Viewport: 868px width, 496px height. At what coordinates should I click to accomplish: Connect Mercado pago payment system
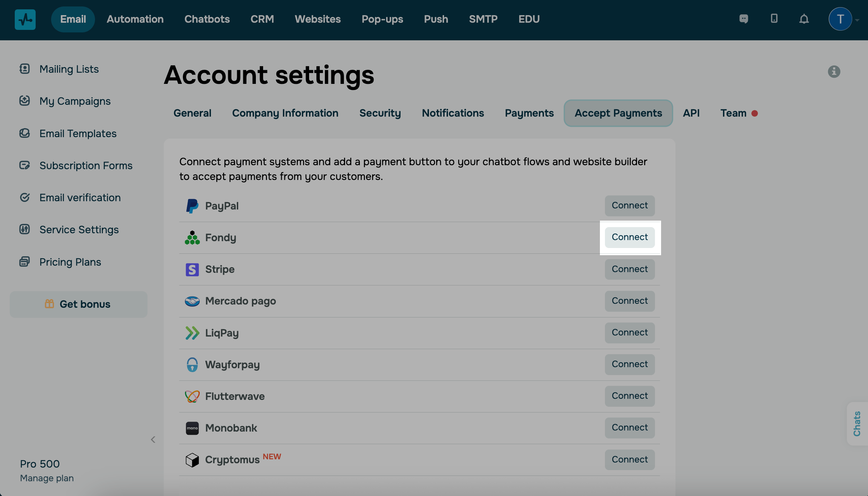coord(630,301)
